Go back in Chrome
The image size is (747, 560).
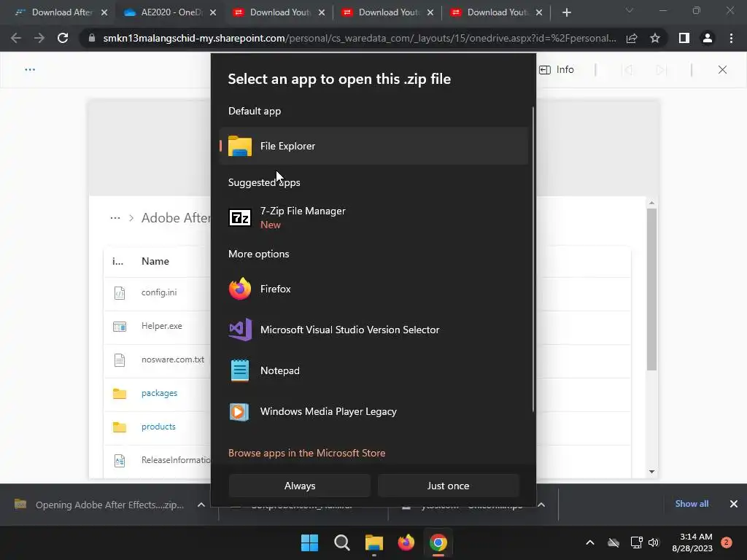16,38
